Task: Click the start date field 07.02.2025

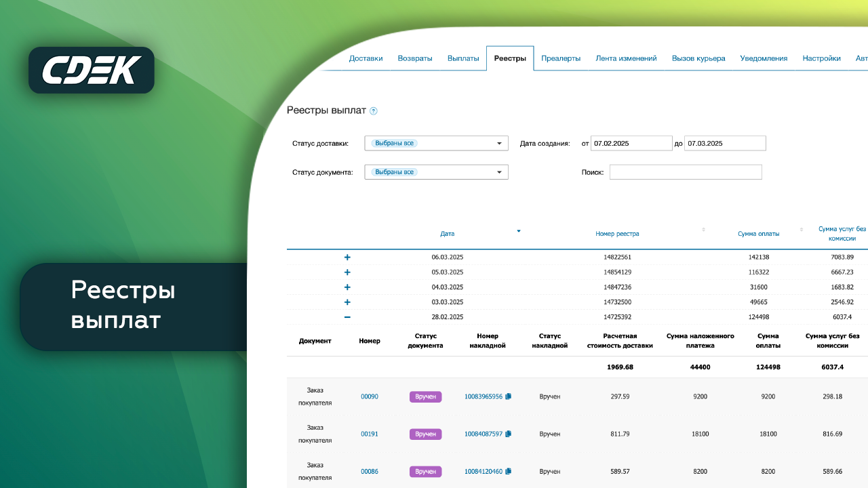Action: click(631, 144)
